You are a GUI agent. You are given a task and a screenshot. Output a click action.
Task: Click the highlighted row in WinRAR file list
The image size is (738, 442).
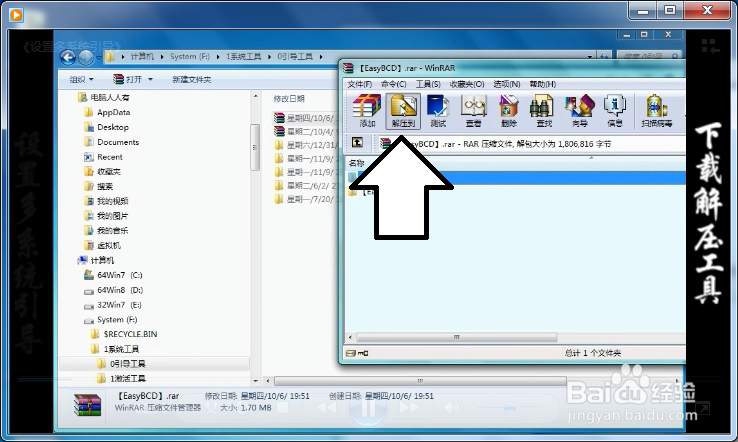click(516, 177)
